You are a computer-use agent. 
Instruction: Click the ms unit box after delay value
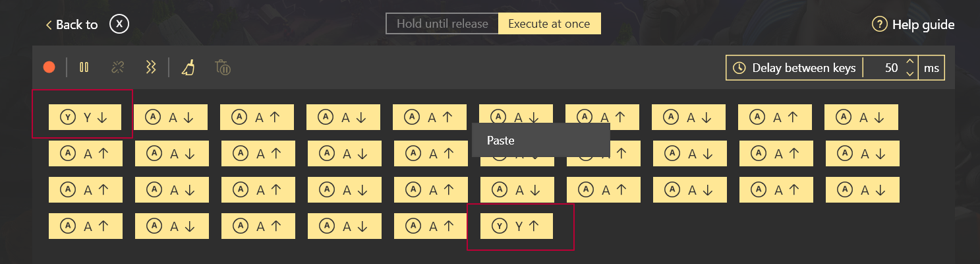[931, 68]
